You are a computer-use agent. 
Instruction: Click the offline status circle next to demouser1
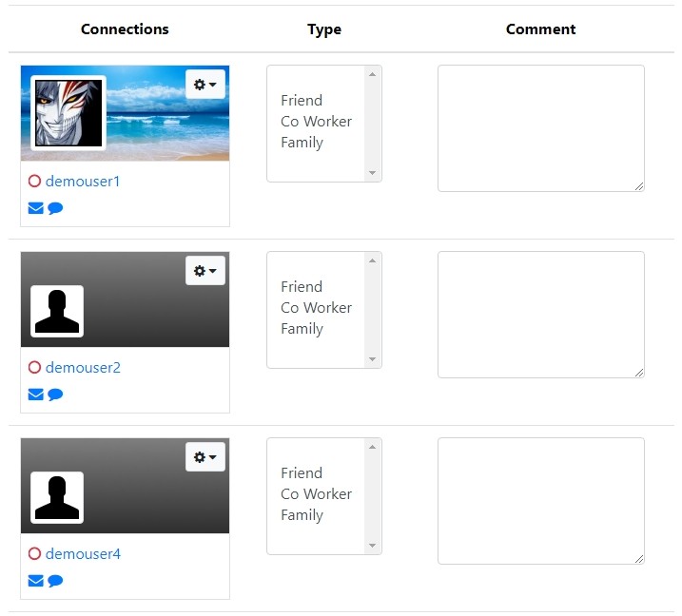coord(34,181)
